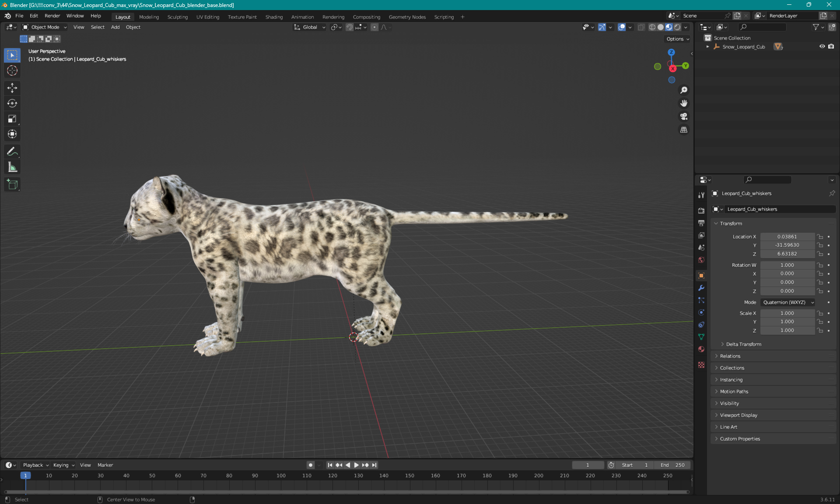Click the viewport zoom magnifier icon
This screenshot has height=504, width=840.
coord(684,90)
